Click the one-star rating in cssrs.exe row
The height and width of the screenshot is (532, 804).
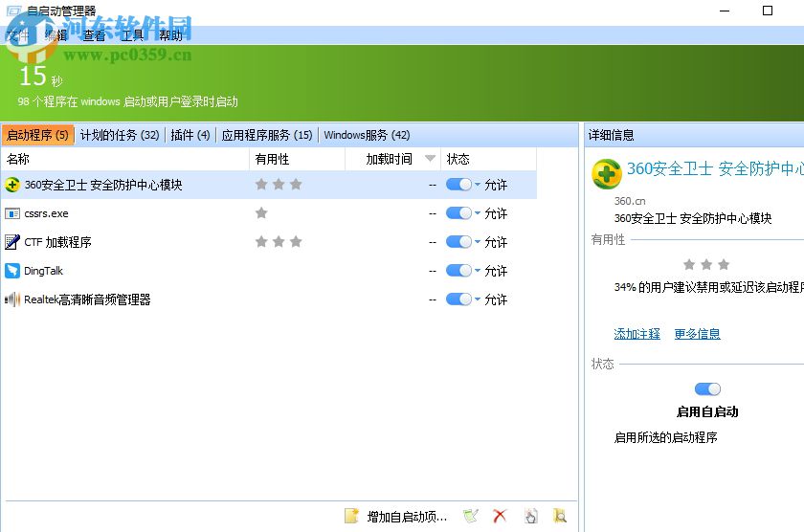click(x=261, y=213)
